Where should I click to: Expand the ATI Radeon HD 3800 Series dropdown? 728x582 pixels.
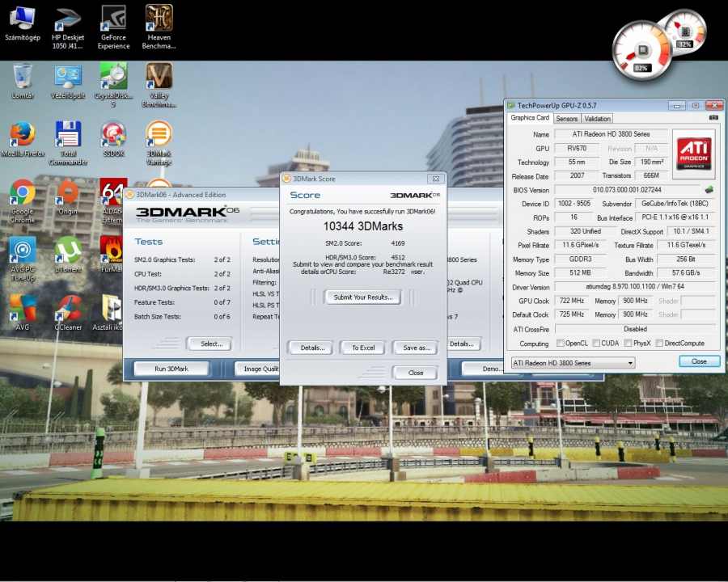[573, 363]
